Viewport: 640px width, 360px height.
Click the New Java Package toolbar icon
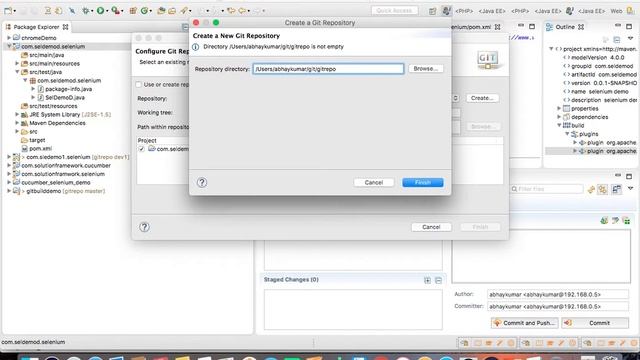coord(133,11)
